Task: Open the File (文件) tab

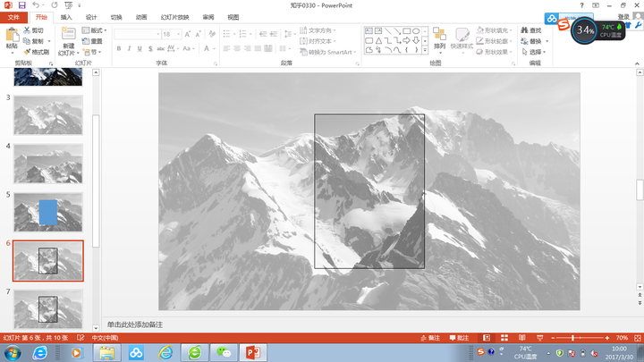Action: click(x=13, y=17)
